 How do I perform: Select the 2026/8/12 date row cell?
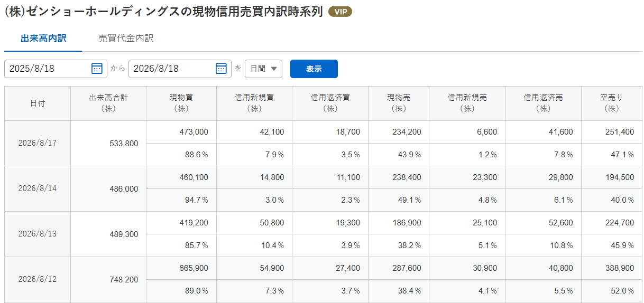click(x=38, y=280)
